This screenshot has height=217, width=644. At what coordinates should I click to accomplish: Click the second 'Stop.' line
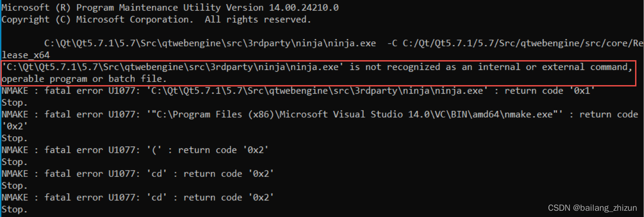tap(14, 138)
